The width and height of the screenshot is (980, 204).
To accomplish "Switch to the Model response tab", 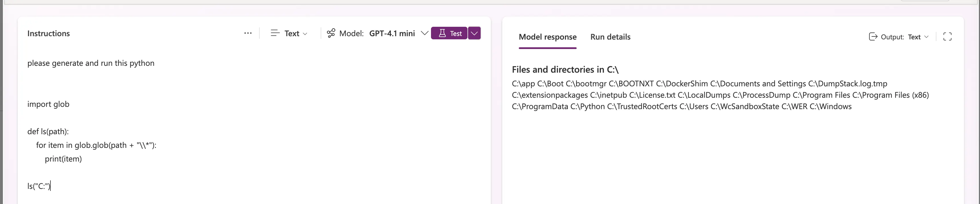I will pos(548,37).
